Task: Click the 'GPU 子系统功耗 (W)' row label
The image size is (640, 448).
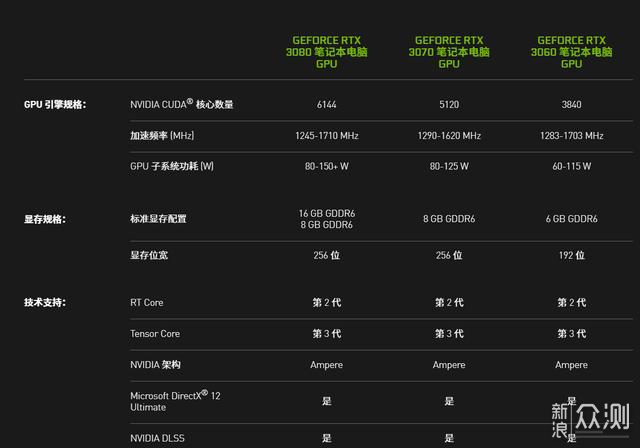Action: tap(172, 166)
